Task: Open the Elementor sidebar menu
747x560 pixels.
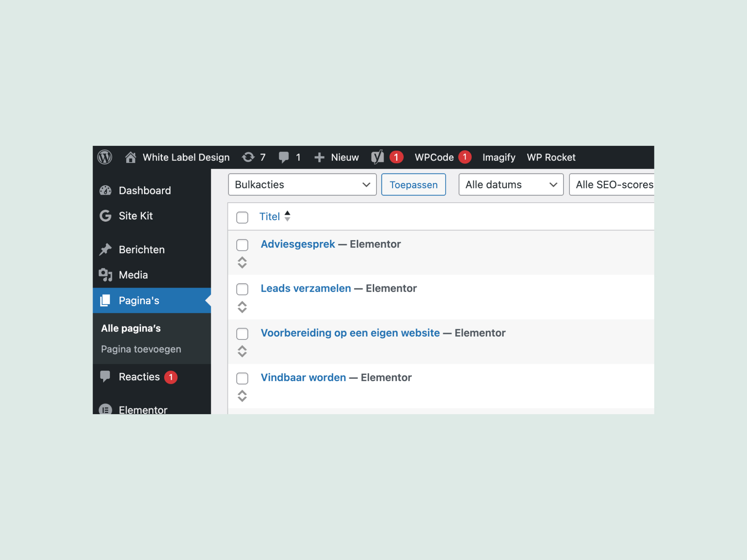Action: pos(143,409)
